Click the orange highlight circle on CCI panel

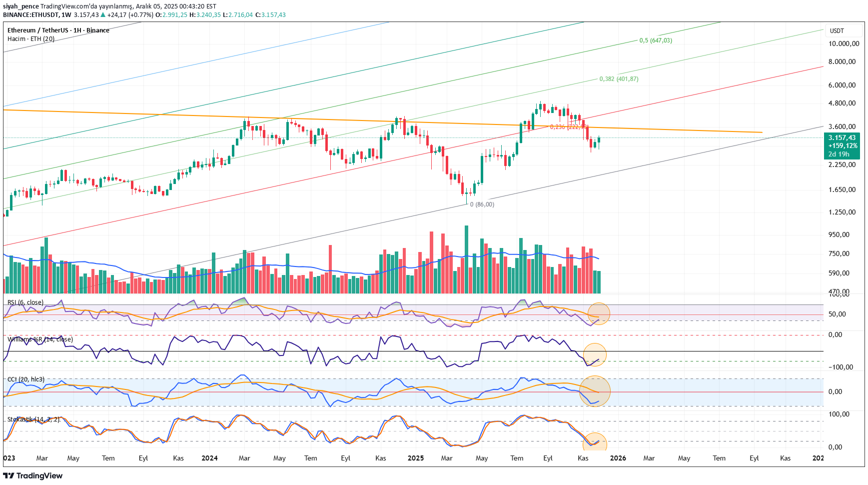tap(595, 390)
